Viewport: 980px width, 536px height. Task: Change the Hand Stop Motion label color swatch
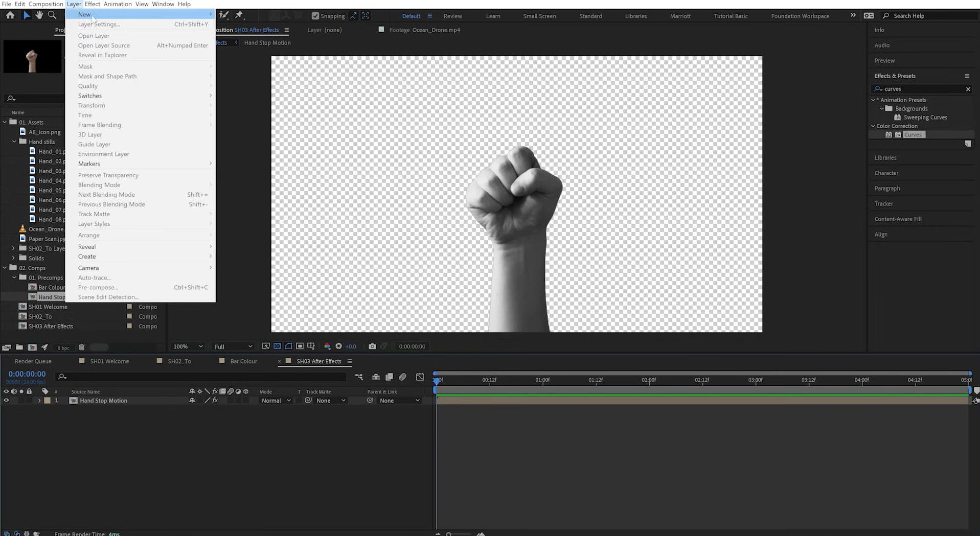[47, 401]
